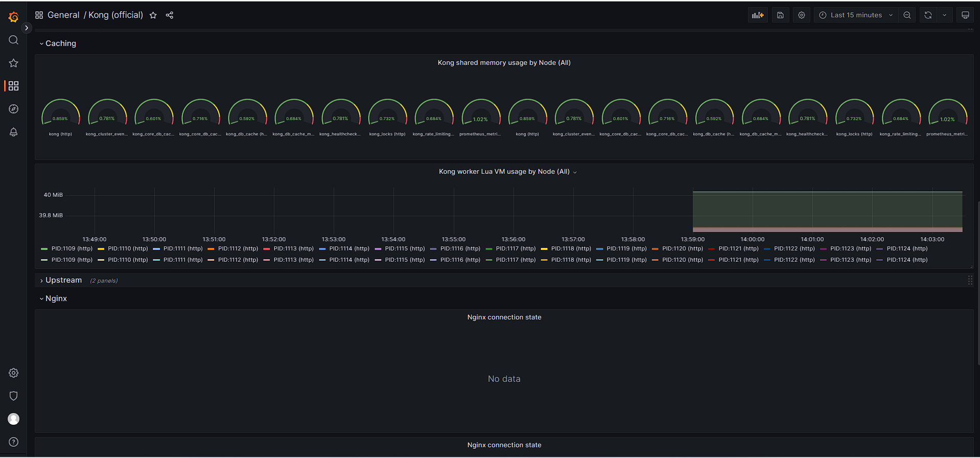Toggle PID:1112 (http) series in upper legend row
Screen dimensions: 980x458
pyautogui.click(x=238, y=249)
